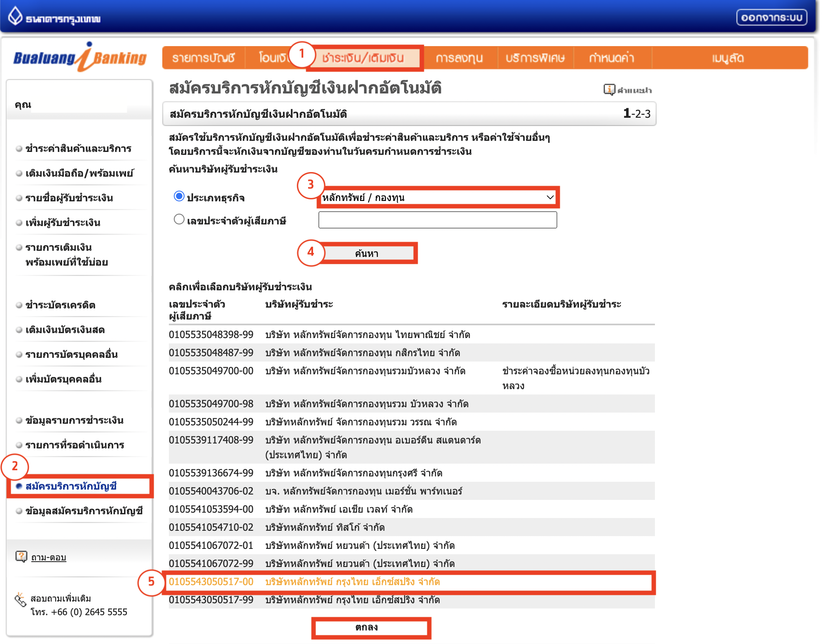Click the ตกลง confirm button
Image resolution: width=823 pixels, height=644 pixels.
coord(371,628)
